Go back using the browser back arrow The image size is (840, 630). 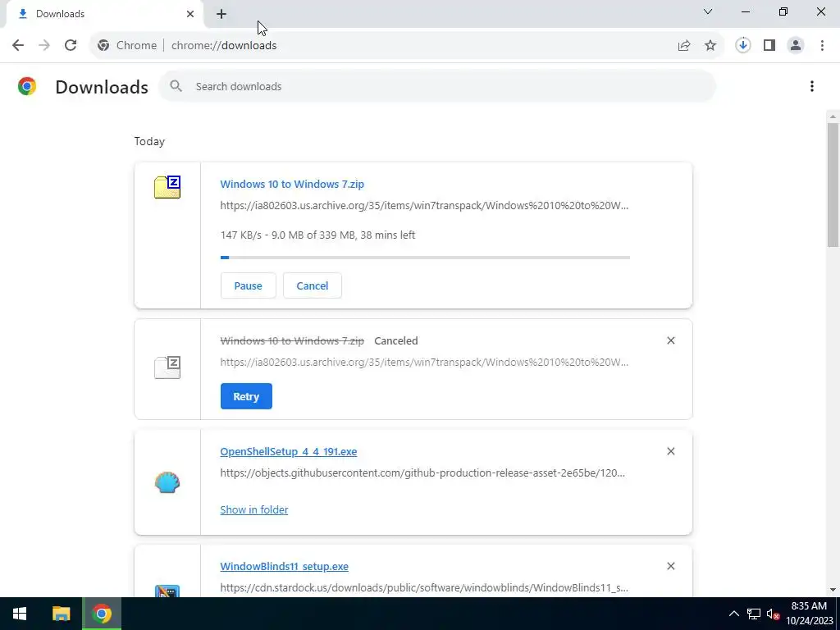point(18,46)
